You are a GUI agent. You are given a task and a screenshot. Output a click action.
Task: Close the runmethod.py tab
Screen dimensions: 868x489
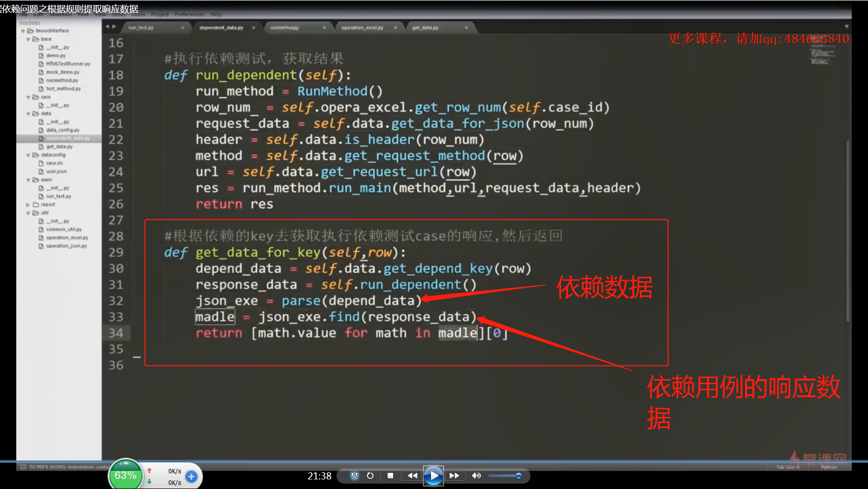[x=325, y=28]
